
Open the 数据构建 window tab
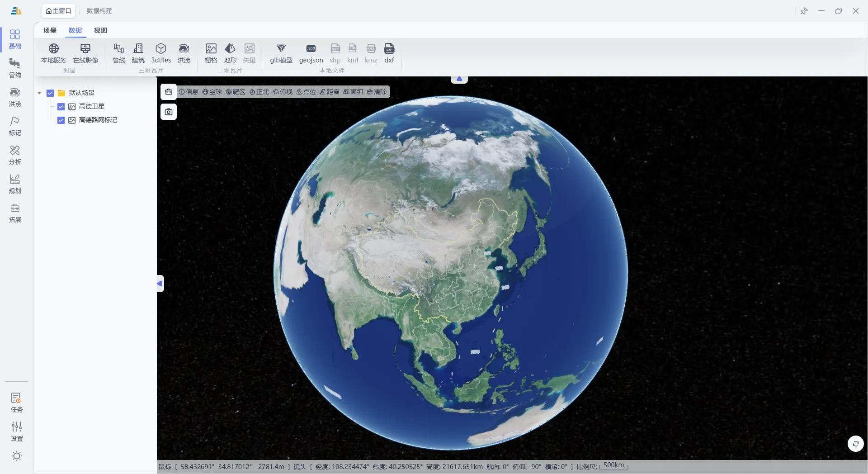[x=99, y=11]
